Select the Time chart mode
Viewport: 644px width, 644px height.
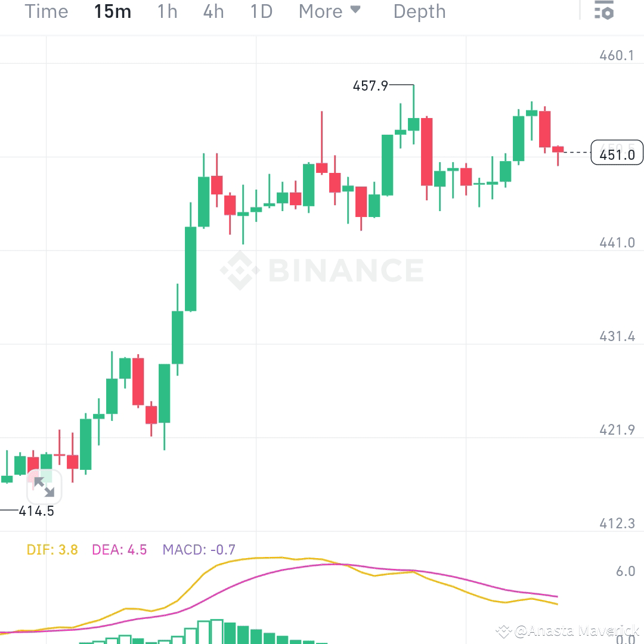coord(46,11)
